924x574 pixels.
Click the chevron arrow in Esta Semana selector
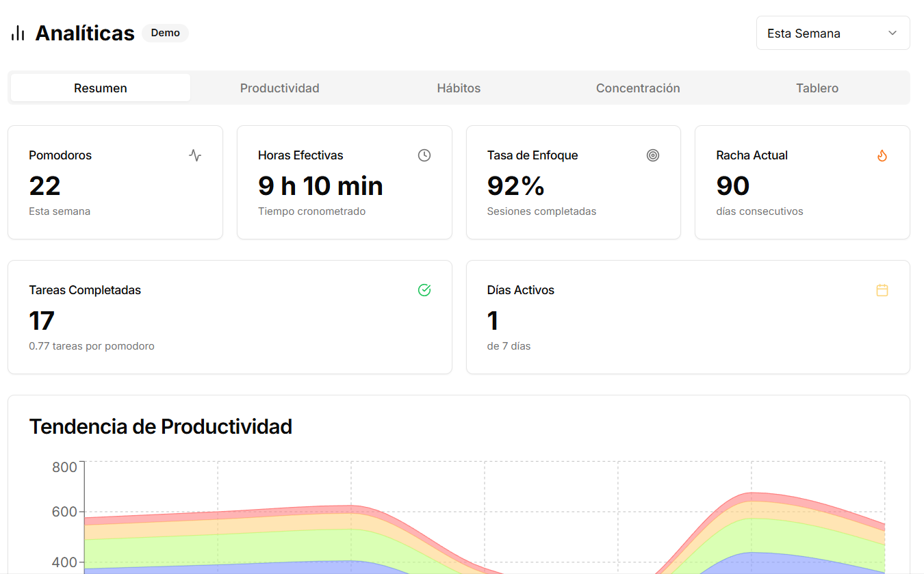893,33
